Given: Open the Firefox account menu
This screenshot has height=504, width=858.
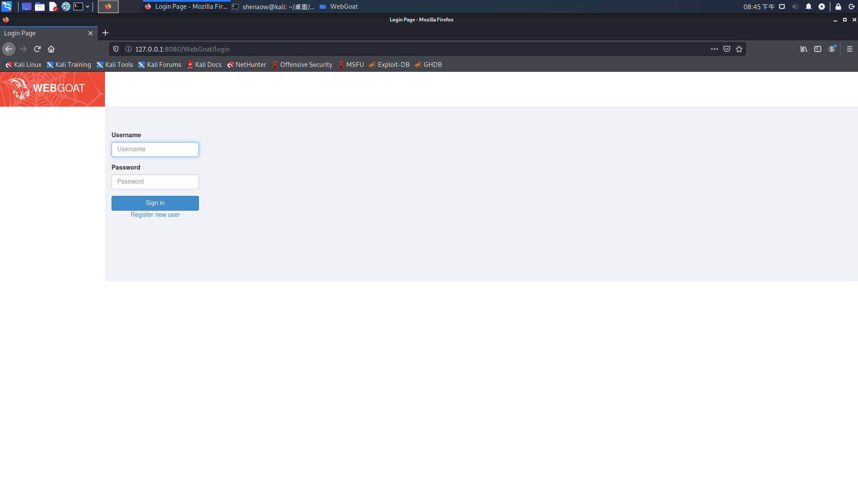Looking at the screenshot, I should [832, 49].
